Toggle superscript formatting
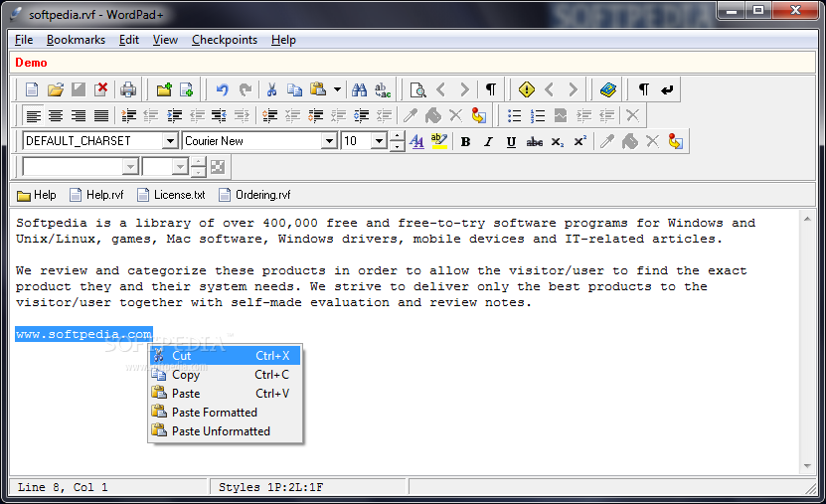Image resolution: width=826 pixels, height=504 pixels. pyautogui.click(x=580, y=141)
